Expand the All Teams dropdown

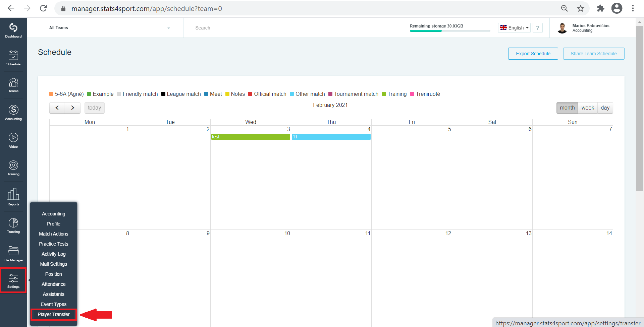click(x=110, y=28)
